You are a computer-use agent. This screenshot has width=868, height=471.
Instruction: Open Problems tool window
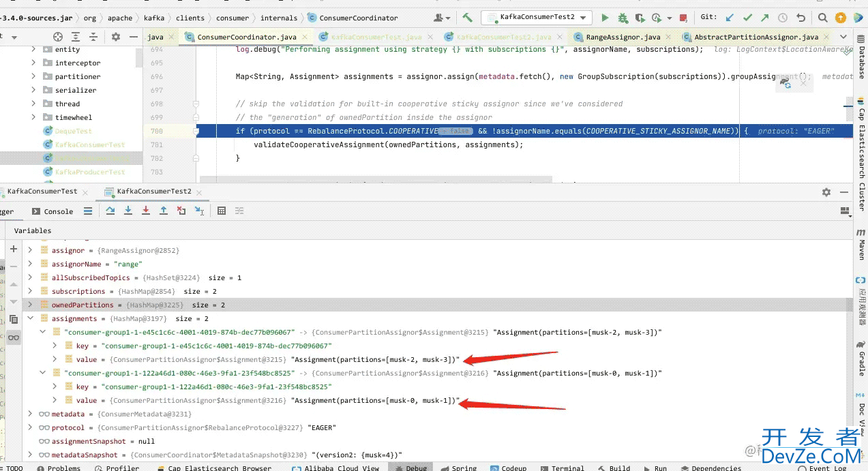click(59, 468)
